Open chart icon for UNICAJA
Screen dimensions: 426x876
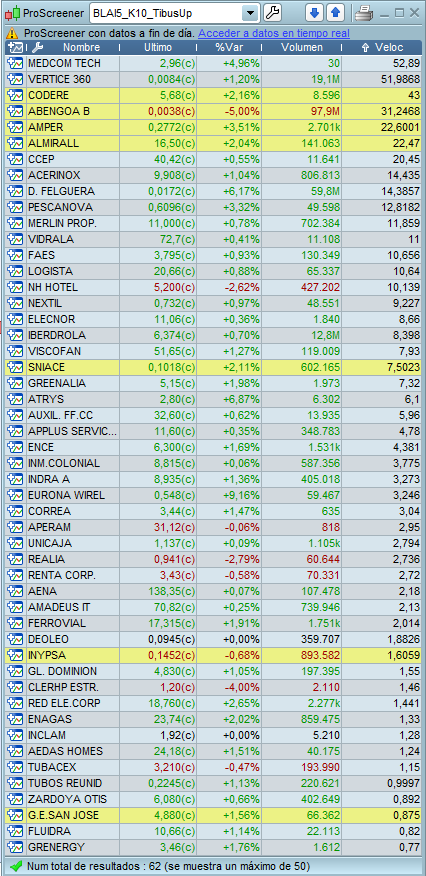14,544
